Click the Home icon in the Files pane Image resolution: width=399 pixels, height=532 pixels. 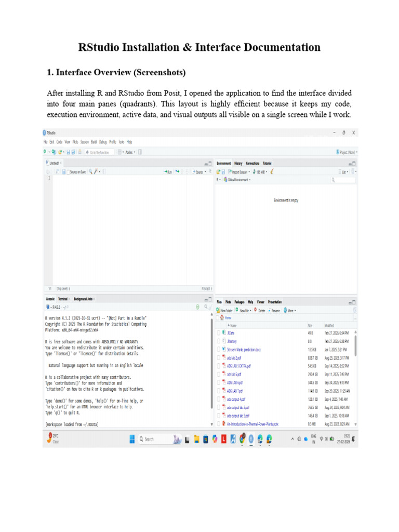[x=222, y=317]
